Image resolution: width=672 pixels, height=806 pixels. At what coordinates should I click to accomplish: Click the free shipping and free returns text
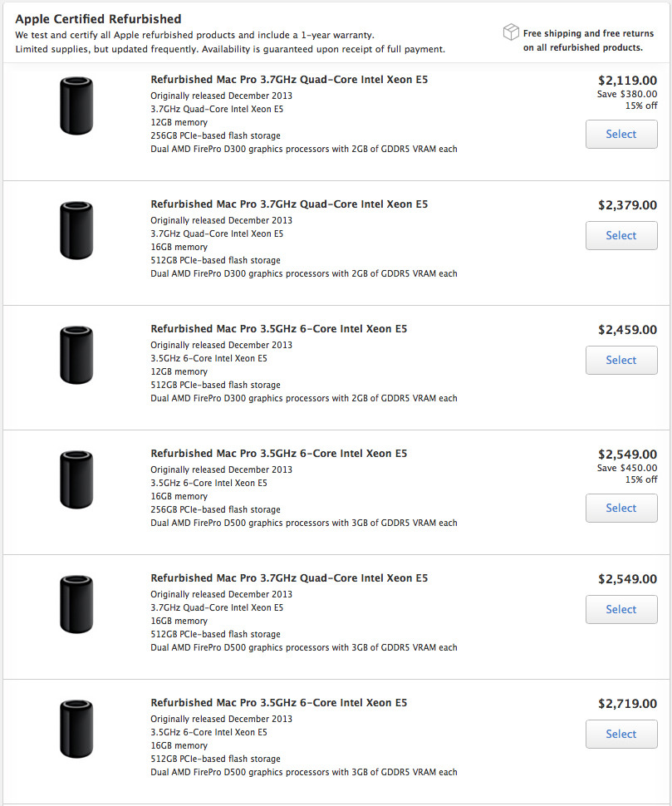(588, 40)
